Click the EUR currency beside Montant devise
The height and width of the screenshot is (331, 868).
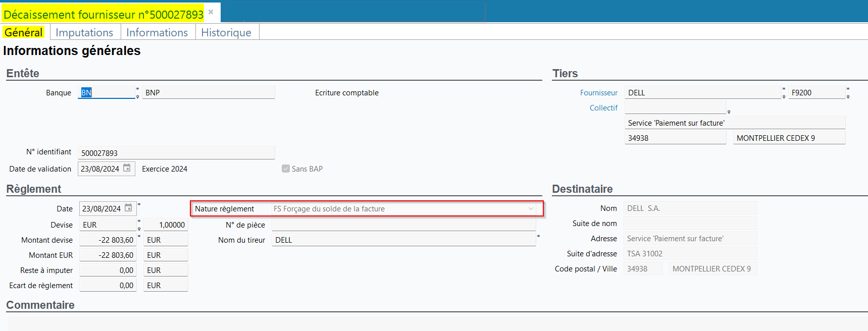(166, 240)
